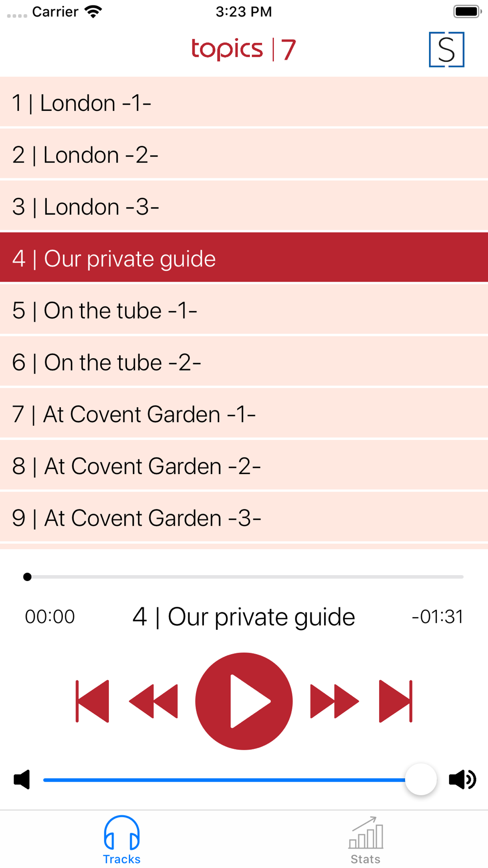The height and width of the screenshot is (868, 488).
Task: Select track 2 London -2-
Action: tap(244, 154)
